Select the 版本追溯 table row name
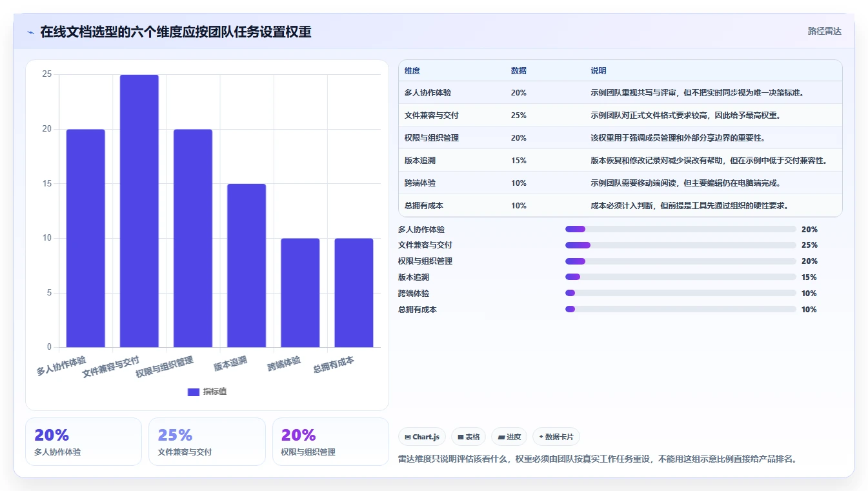 pos(420,161)
